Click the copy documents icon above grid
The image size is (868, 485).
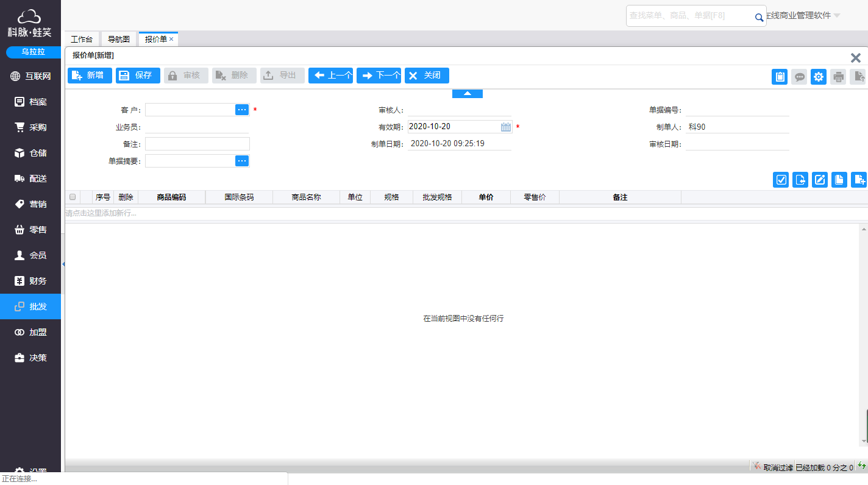(x=839, y=180)
